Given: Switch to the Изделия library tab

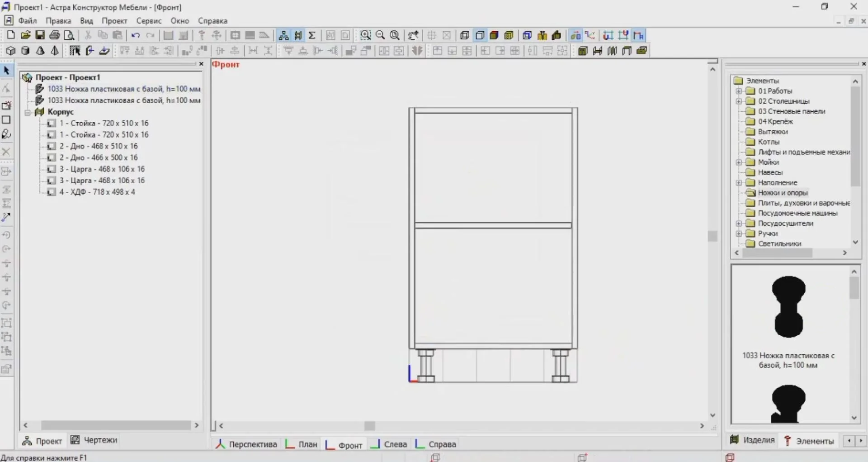Looking at the screenshot, I should [x=753, y=440].
